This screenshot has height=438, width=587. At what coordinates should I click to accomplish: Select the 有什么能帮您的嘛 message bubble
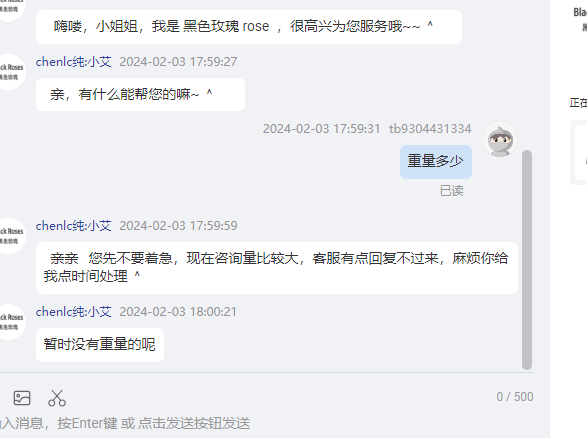[x=140, y=94]
